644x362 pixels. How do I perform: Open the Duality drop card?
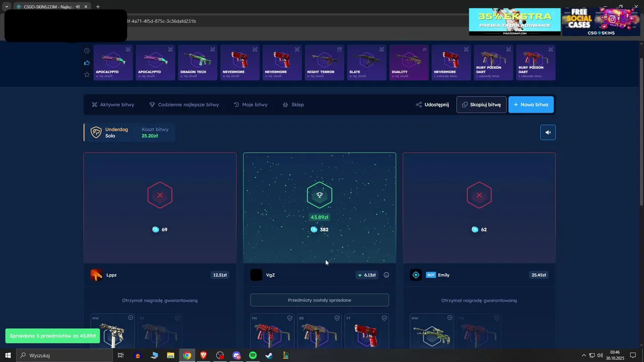(x=409, y=62)
